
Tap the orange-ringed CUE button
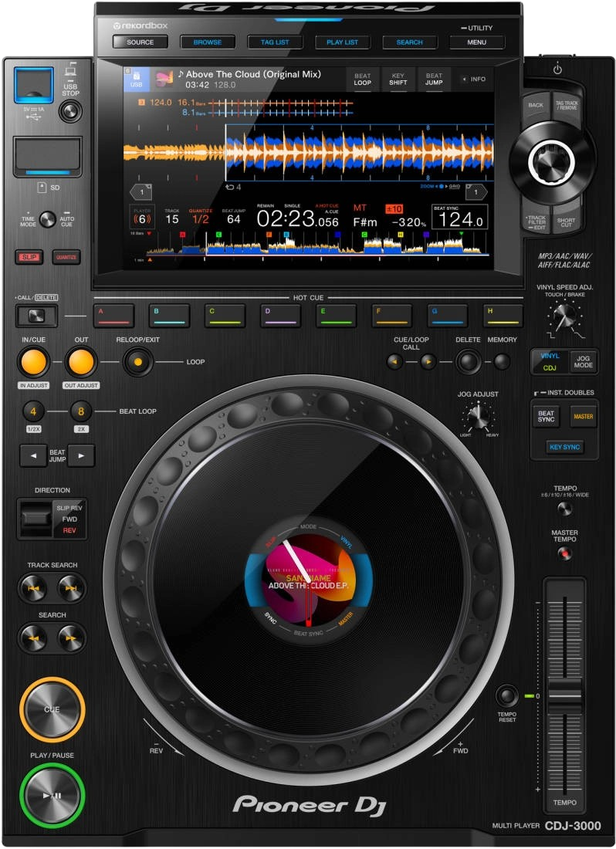point(52,709)
